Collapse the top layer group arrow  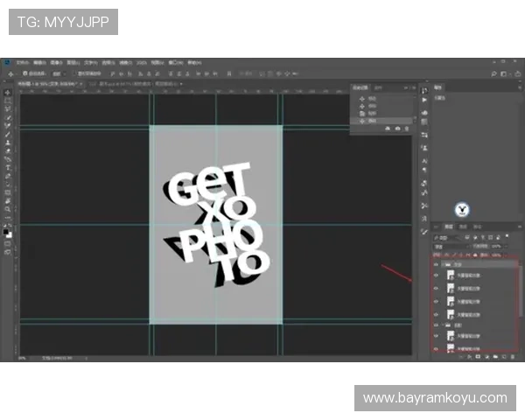pyautogui.click(x=444, y=262)
